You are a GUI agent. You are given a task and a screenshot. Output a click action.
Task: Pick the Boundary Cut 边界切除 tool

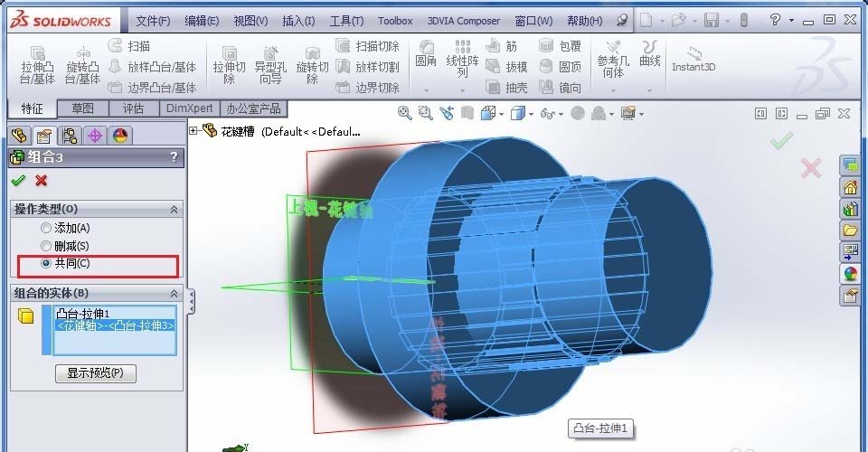368,88
